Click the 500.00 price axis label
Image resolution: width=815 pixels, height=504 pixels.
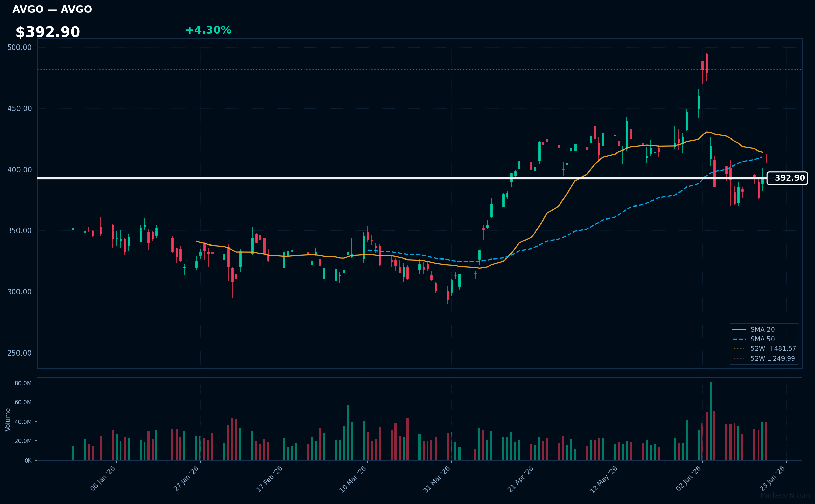20,47
